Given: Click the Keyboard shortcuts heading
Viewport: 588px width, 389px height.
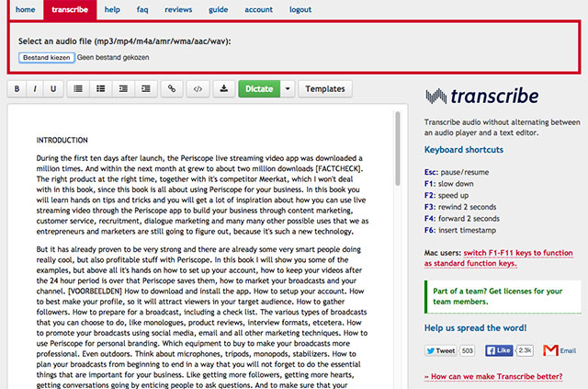Looking at the screenshot, I should coord(463,150).
